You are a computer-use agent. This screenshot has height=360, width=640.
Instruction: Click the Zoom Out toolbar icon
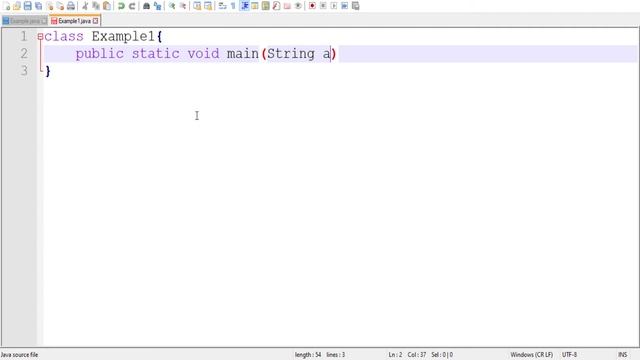tap(182, 6)
